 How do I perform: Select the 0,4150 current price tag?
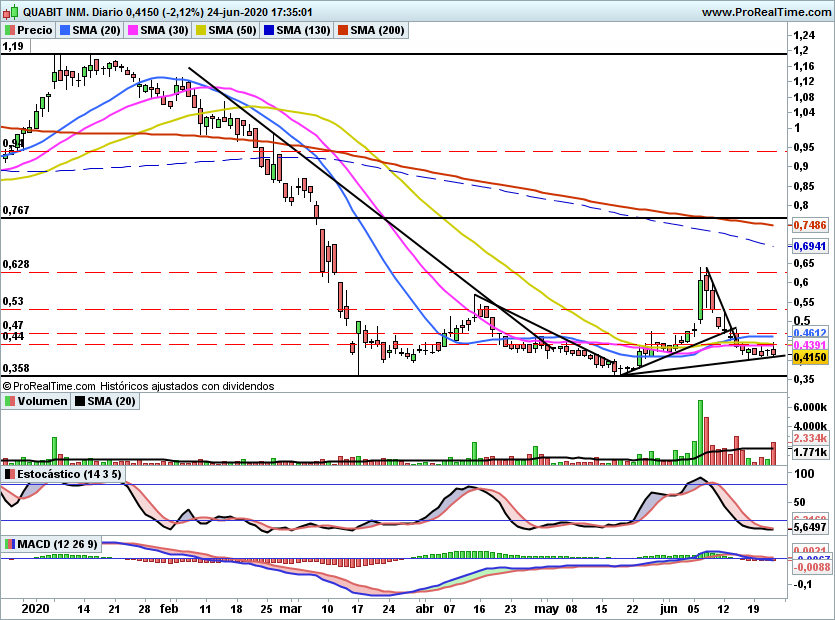(x=810, y=357)
